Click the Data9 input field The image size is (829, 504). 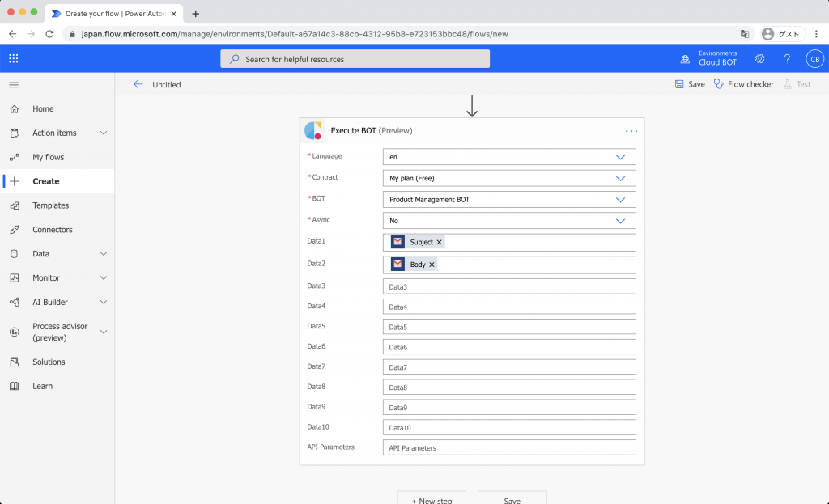(509, 407)
